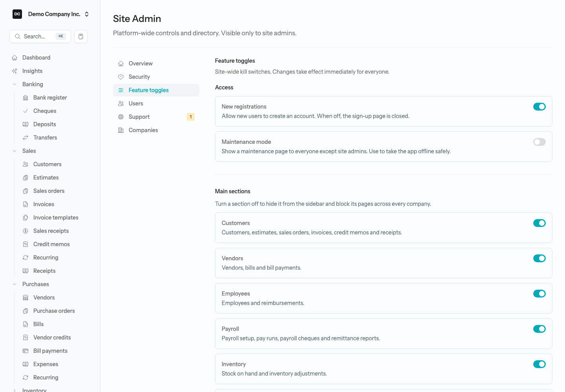Click the Search input field

click(40, 36)
